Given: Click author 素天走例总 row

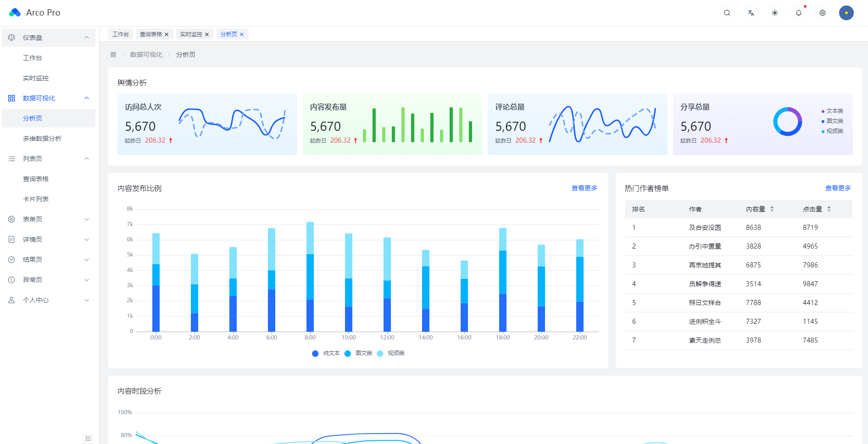Looking at the screenshot, I should click(739, 340).
